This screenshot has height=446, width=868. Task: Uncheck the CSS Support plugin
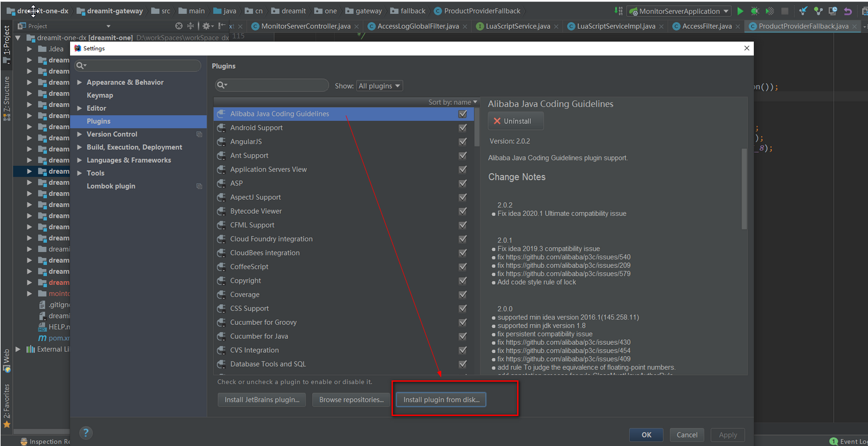click(462, 309)
